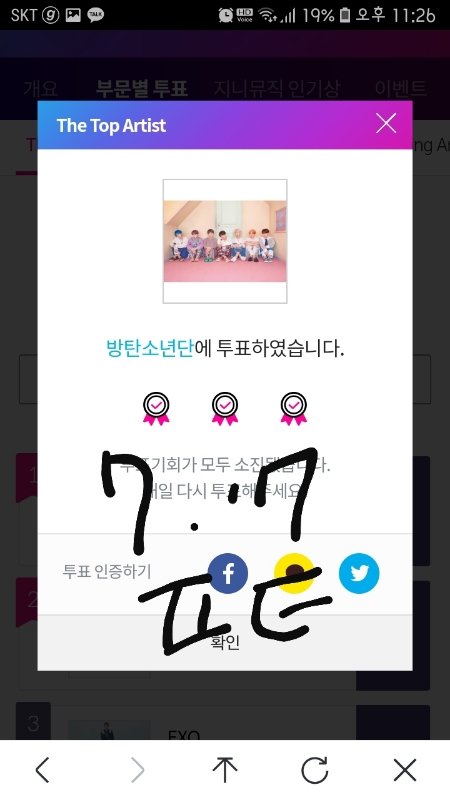Reload the page with refresh icon

[x=314, y=770]
